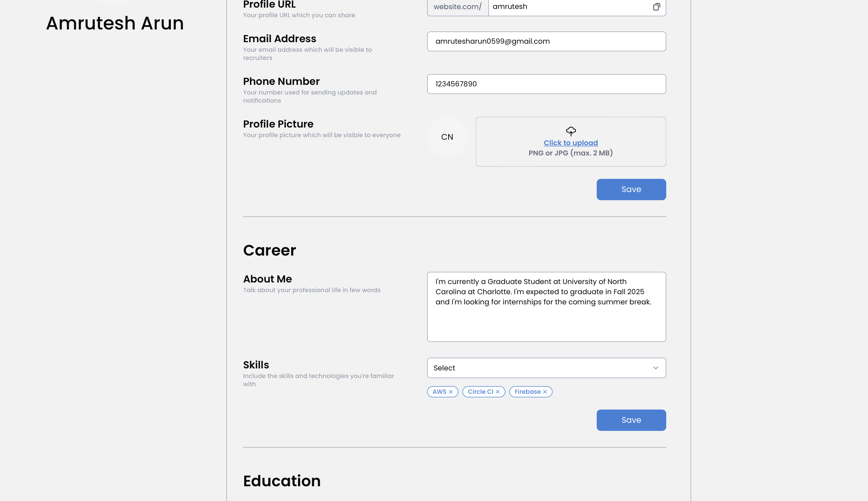Click the 'Click to upload' link
The image size is (868, 501).
coord(571,143)
